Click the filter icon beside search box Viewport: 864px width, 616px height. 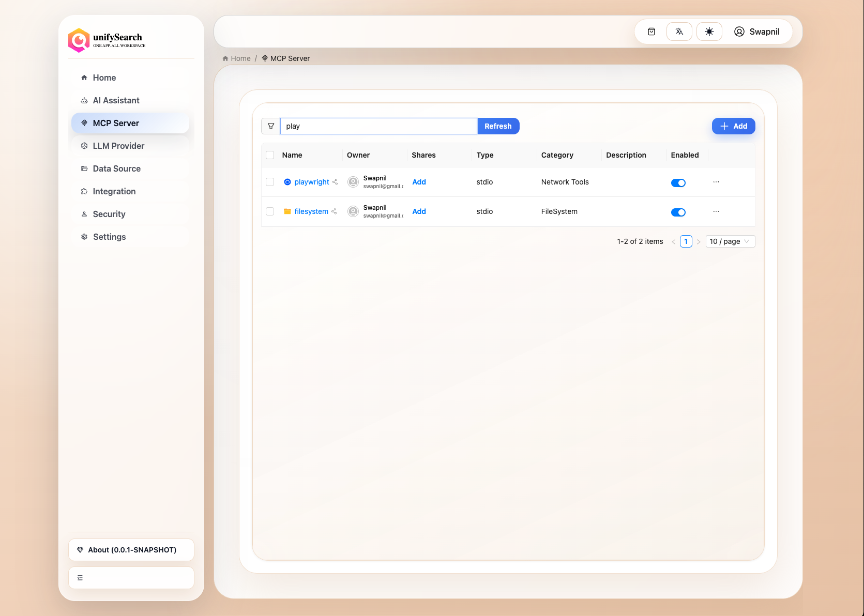coord(271,126)
